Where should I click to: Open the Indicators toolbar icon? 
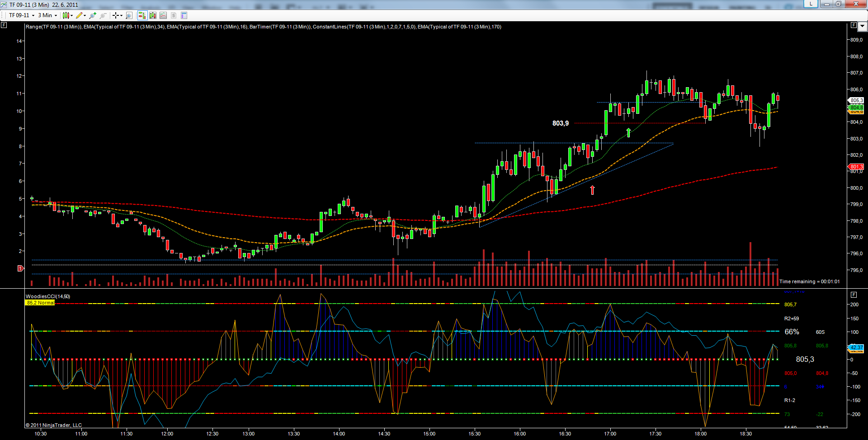pos(153,15)
